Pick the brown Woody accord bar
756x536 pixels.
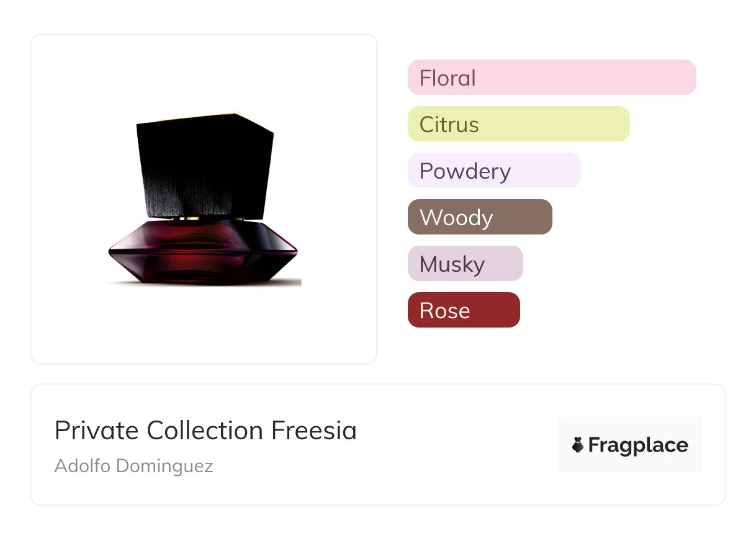point(480,217)
